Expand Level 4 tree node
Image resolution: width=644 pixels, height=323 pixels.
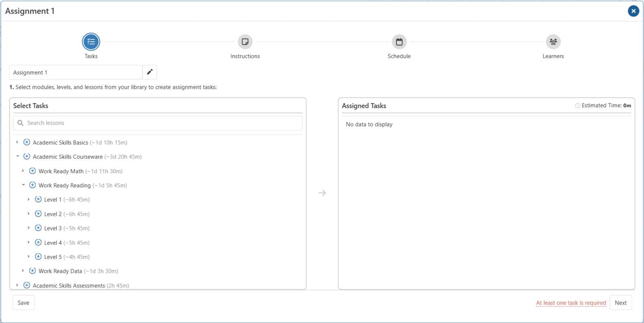coord(29,242)
